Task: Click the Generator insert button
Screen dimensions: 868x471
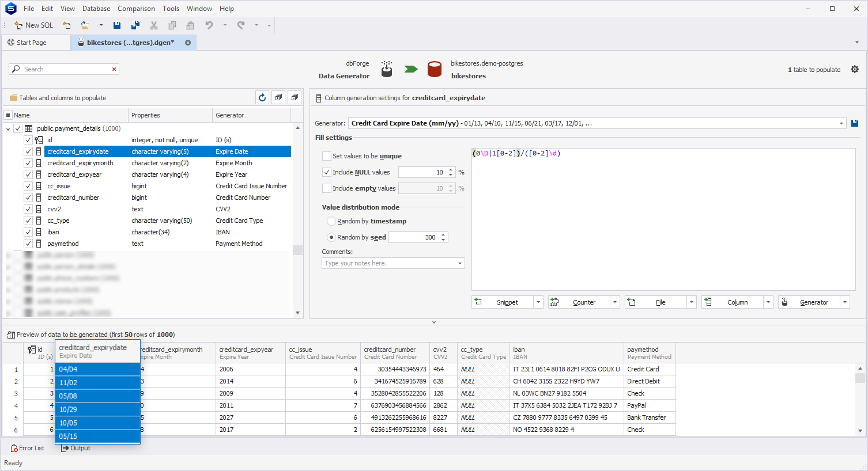Action: [x=809, y=302]
